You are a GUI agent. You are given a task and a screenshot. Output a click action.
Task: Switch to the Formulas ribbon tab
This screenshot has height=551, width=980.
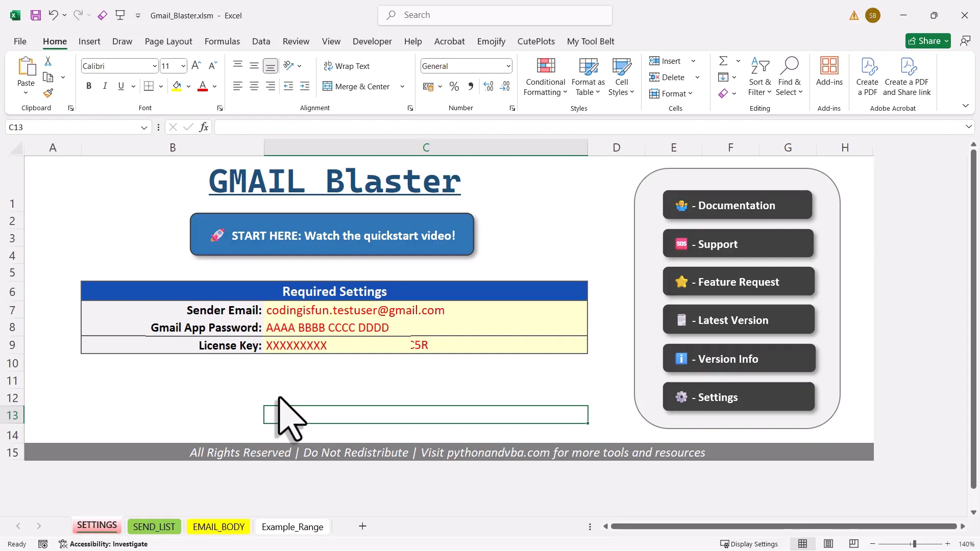tap(222, 41)
